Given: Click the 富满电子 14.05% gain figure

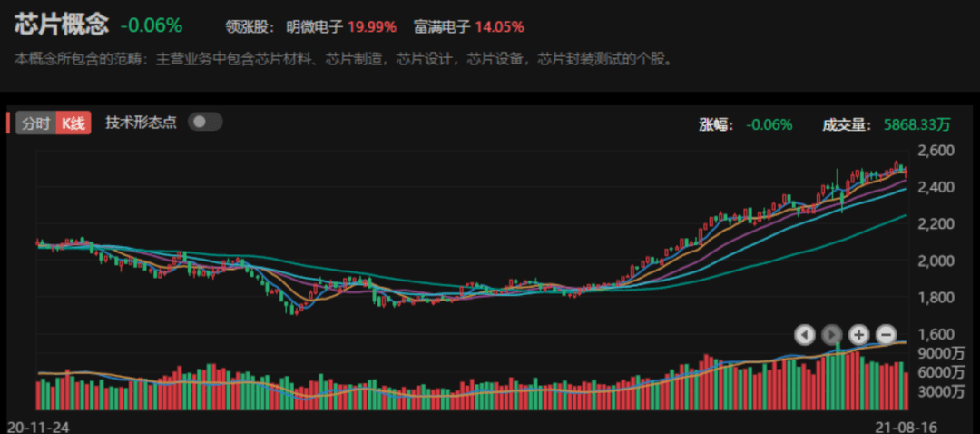Looking at the screenshot, I should pos(499,27).
